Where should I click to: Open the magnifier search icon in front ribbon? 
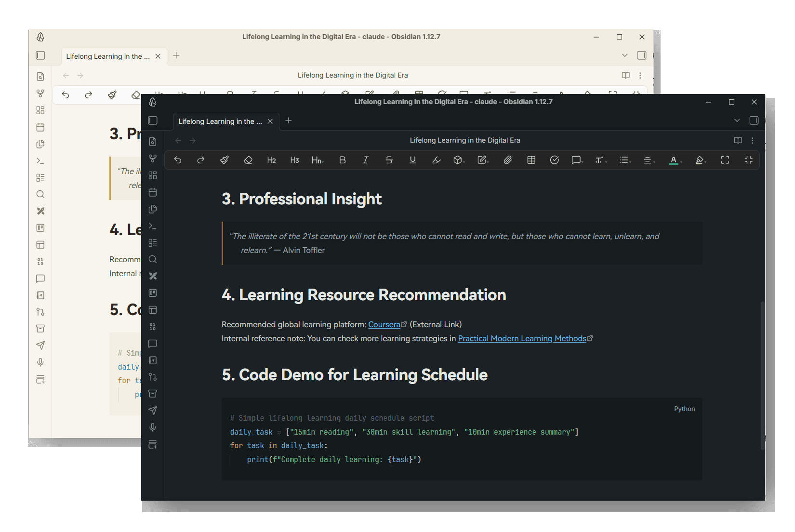tap(153, 259)
